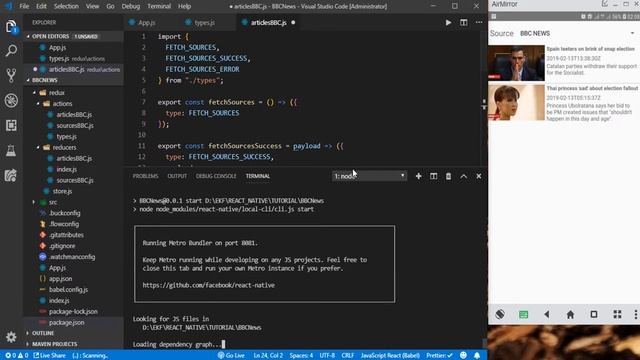Click Prettier in status bar

[x=440, y=356]
